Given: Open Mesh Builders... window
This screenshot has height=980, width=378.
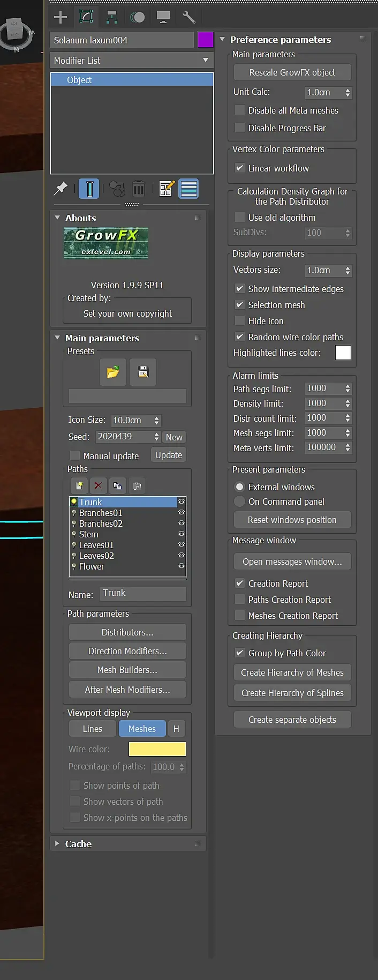Looking at the screenshot, I should coord(127,670).
